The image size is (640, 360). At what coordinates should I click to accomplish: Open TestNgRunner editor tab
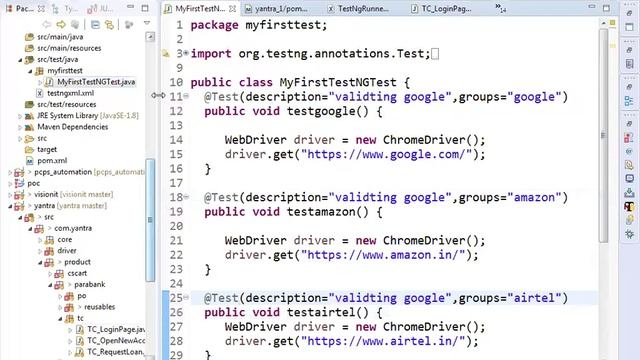pyautogui.click(x=359, y=9)
